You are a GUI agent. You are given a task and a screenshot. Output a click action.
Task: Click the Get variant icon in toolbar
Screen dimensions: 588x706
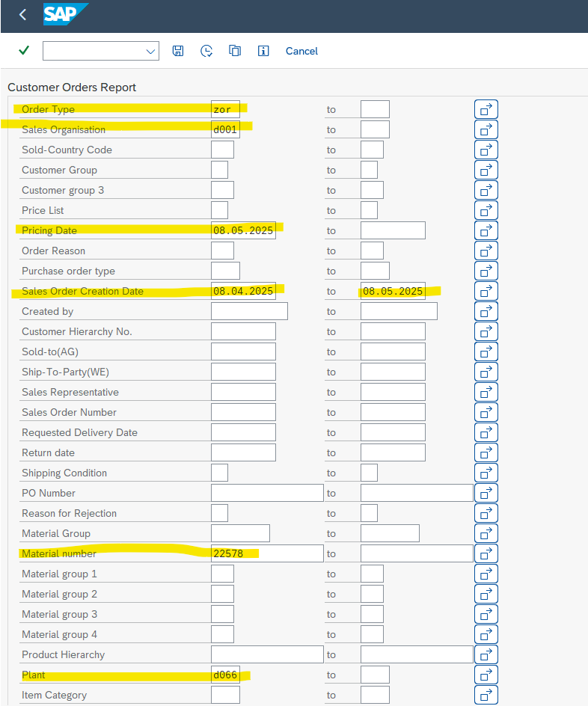coord(235,51)
